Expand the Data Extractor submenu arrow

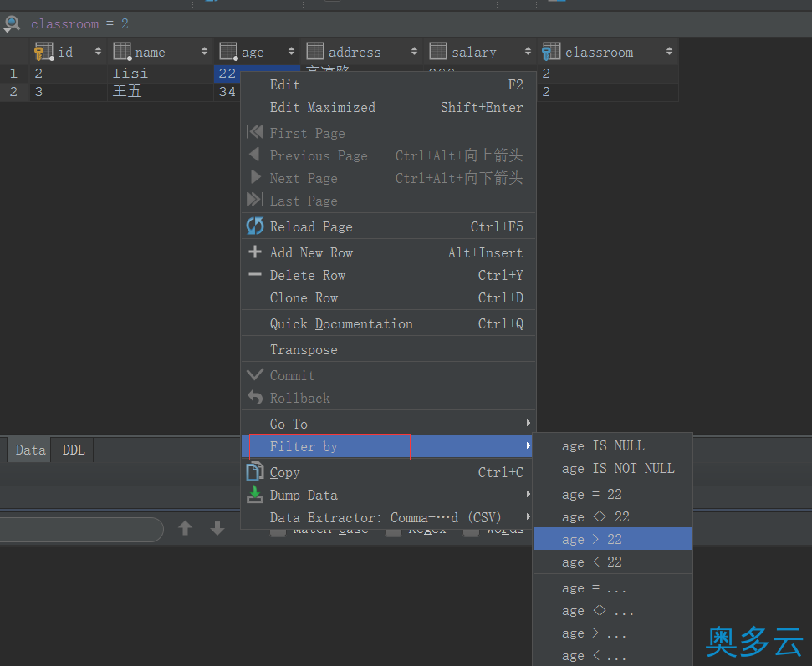coord(528,517)
